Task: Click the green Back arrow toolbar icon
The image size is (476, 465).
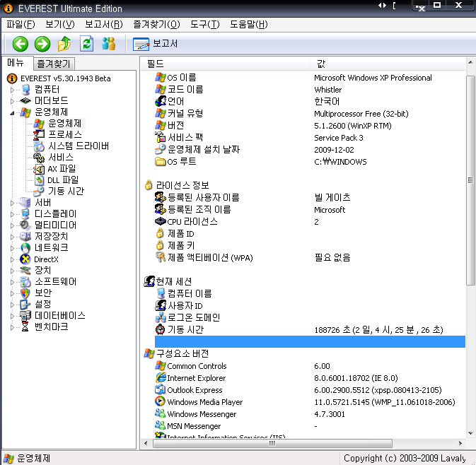Action: 21,44
